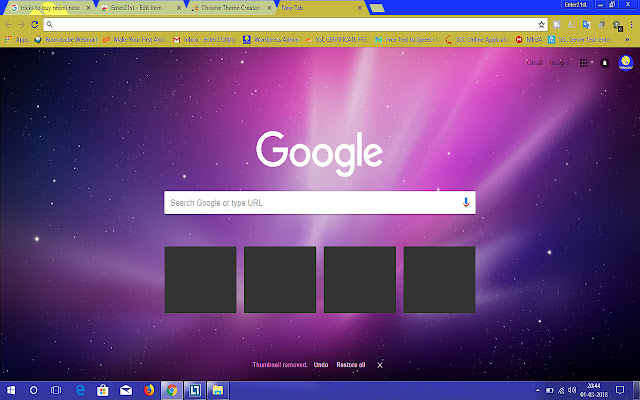Open the network tray icon

(561, 391)
